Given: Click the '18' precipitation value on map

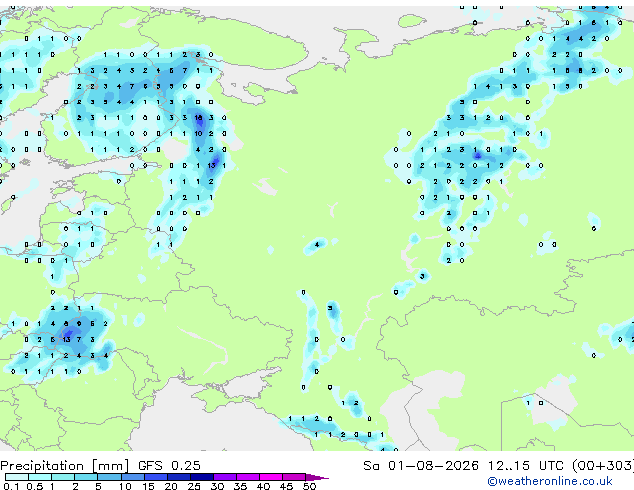Looking at the screenshot, I should coord(199,118).
